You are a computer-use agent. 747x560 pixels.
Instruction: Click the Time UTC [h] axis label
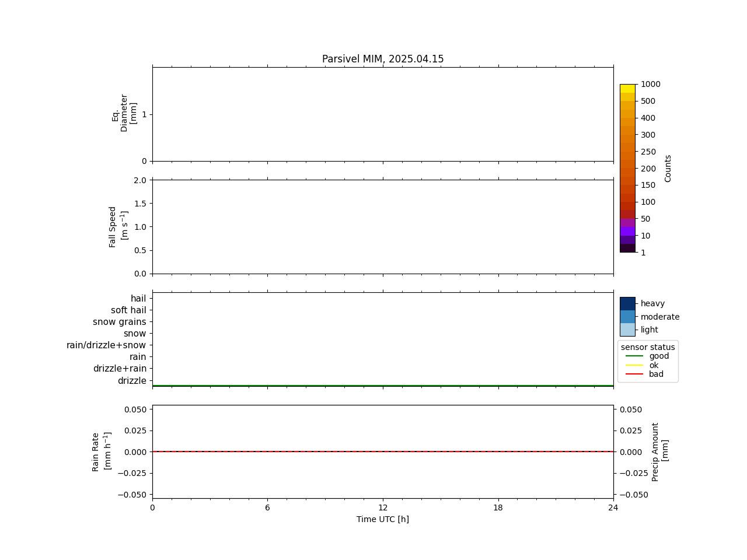pyautogui.click(x=383, y=519)
